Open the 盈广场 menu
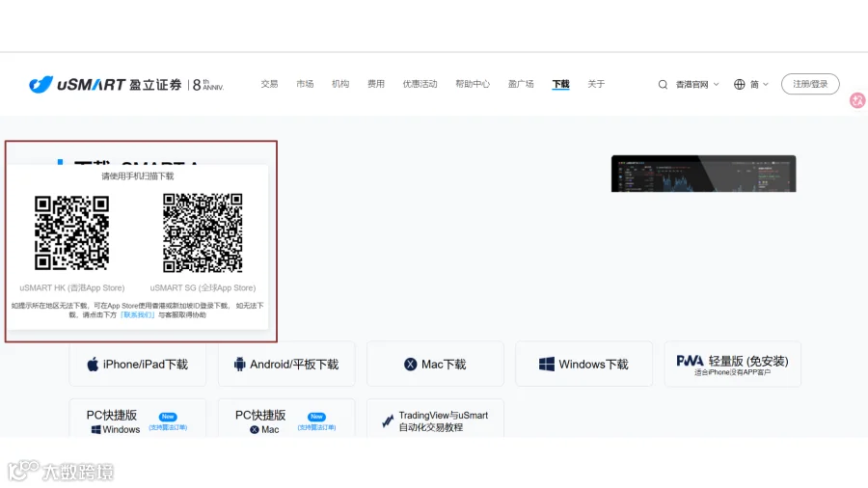The height and width of the screenshot is (488, 868). pos(521,84)
